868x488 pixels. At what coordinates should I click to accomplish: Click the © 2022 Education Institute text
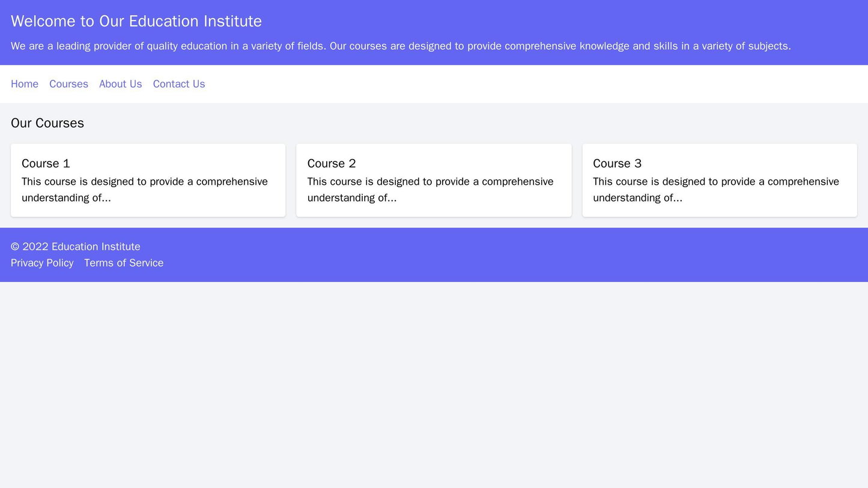click(x=76, y=247)
